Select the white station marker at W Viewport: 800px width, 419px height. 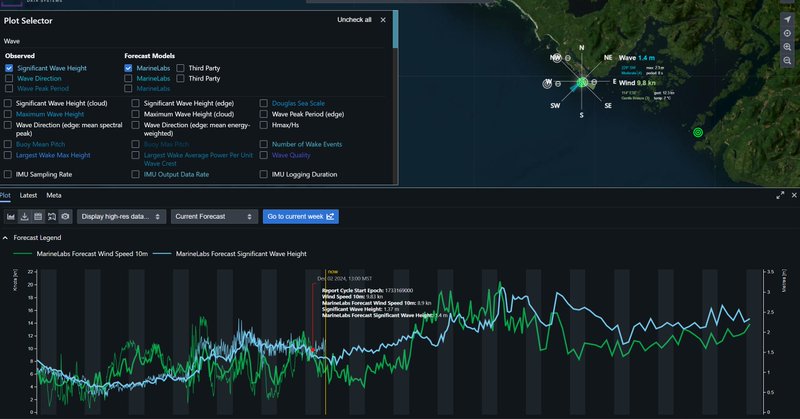(x=547, y=83)
